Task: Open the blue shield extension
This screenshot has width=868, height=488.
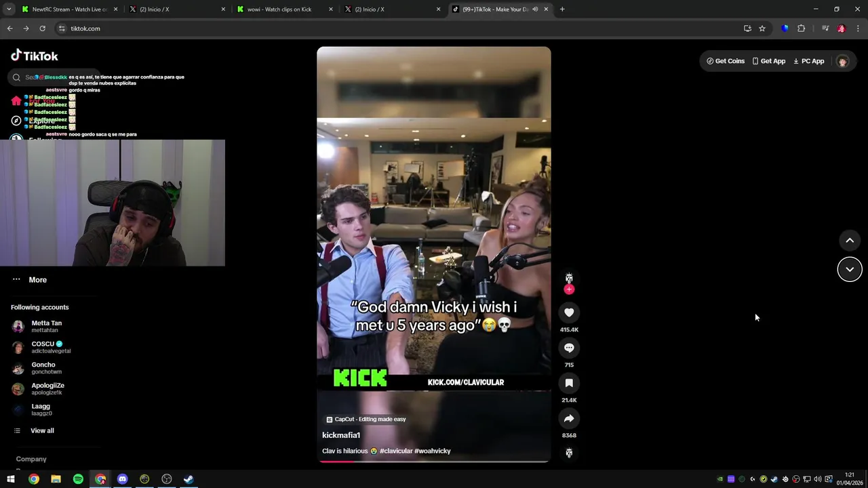Action: pos(785,28)
